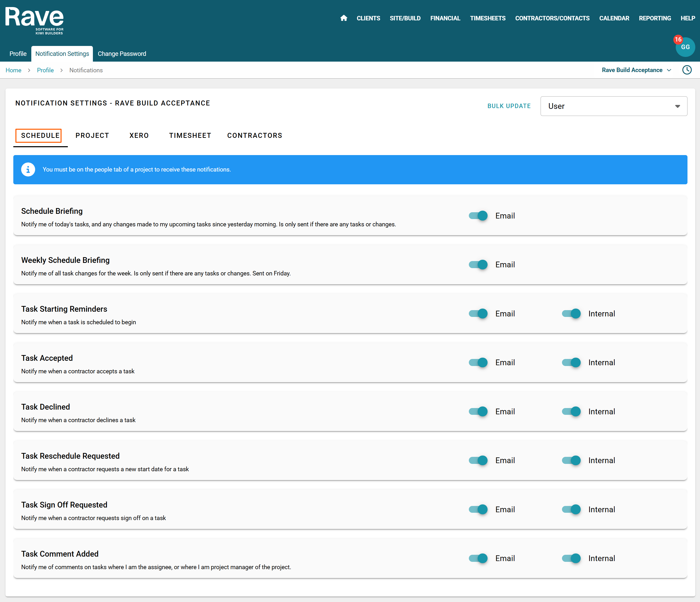This screenshot has height=602, width=700.
Task: Select the Contractors settings tab
Action: pyautogui.click(x=254, y=135)
